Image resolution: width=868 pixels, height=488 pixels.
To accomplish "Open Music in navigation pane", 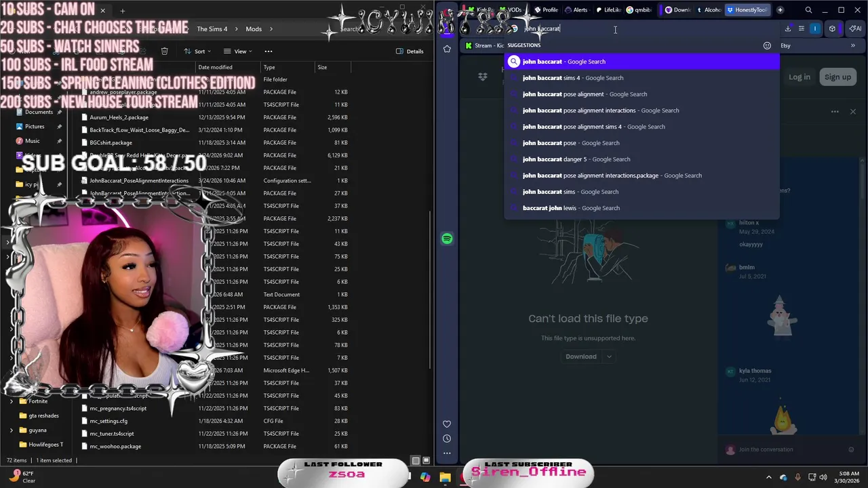I will [x=32, y=141].
